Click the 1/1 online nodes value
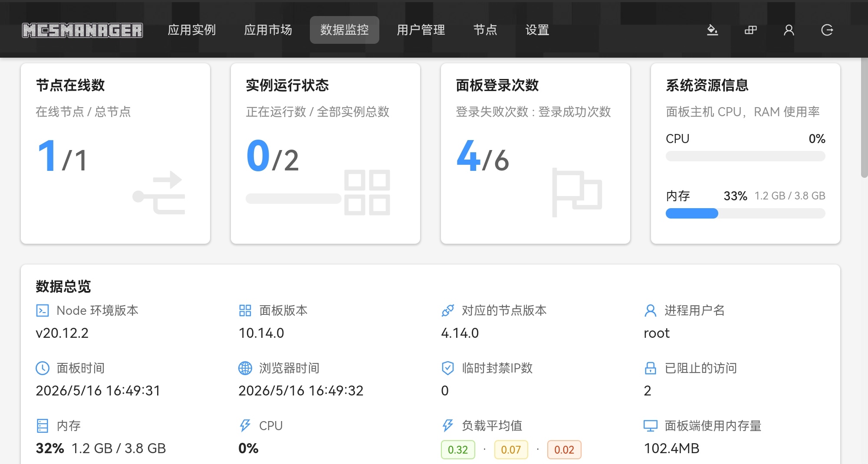This screenshot has height=464, width=868. (x=63, y=156)
